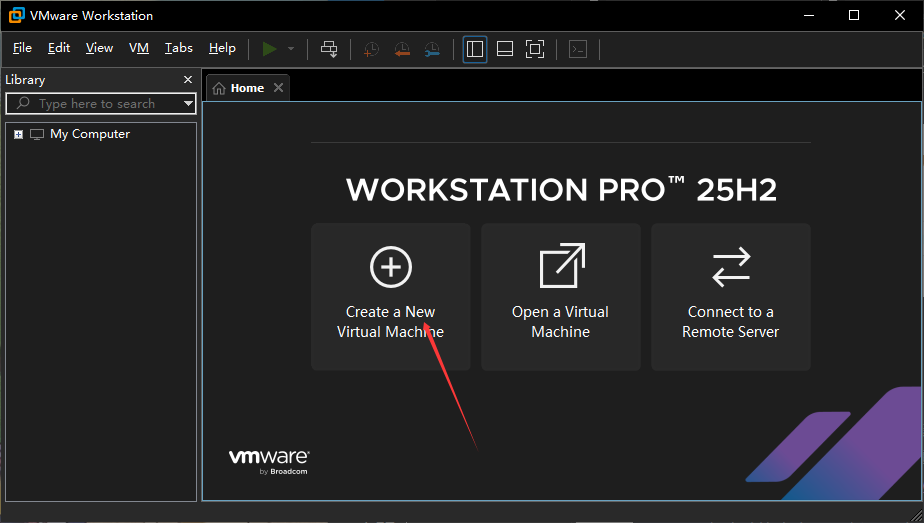The width and height of the screenshot is (924, 523).
Task: Open the View menu
Action: tap(99, 48)
